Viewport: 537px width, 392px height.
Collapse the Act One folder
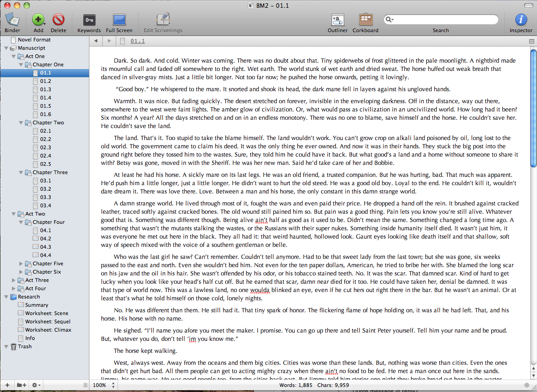coord(13,57)
